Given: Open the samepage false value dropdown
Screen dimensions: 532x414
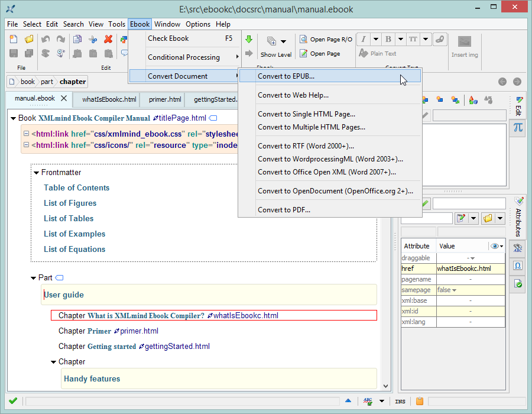Looking at the screenshot, I should tap(455, 290).
